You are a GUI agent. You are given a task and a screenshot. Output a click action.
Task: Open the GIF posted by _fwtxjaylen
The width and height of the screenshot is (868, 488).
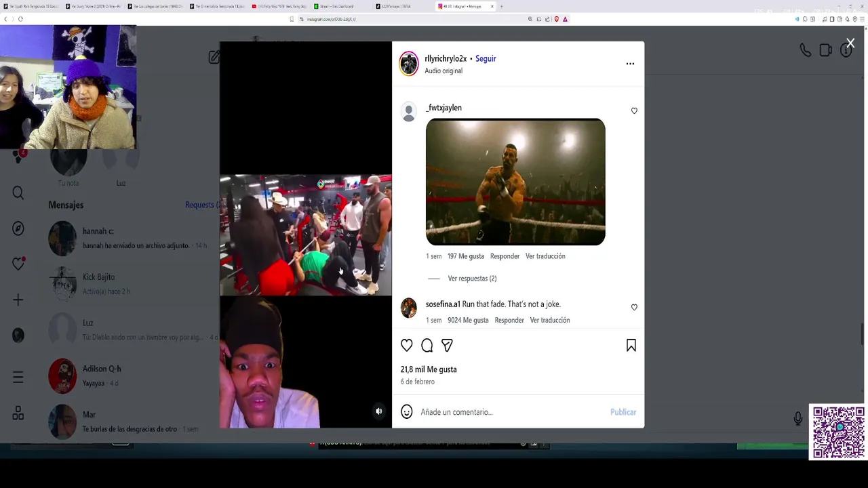(x=515, y=182)
